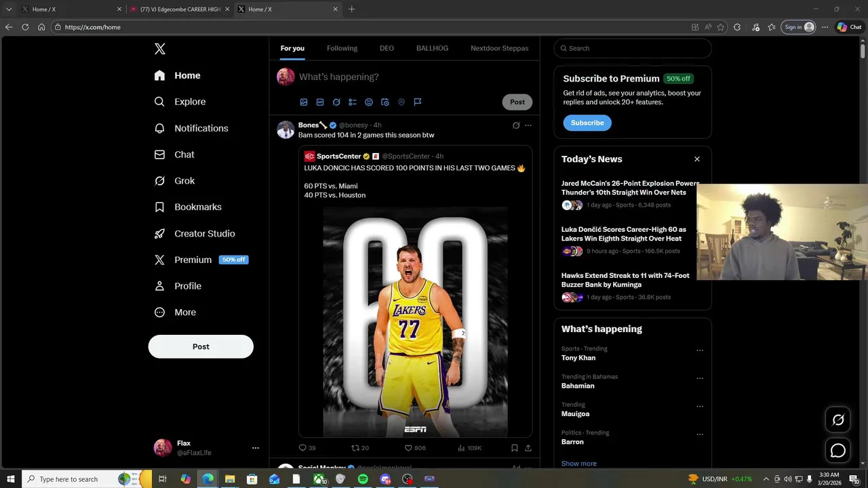This screenshot has height=488, width=868.
Task: Click the grey Post button in composer
Action: click(x=517, y=102)
